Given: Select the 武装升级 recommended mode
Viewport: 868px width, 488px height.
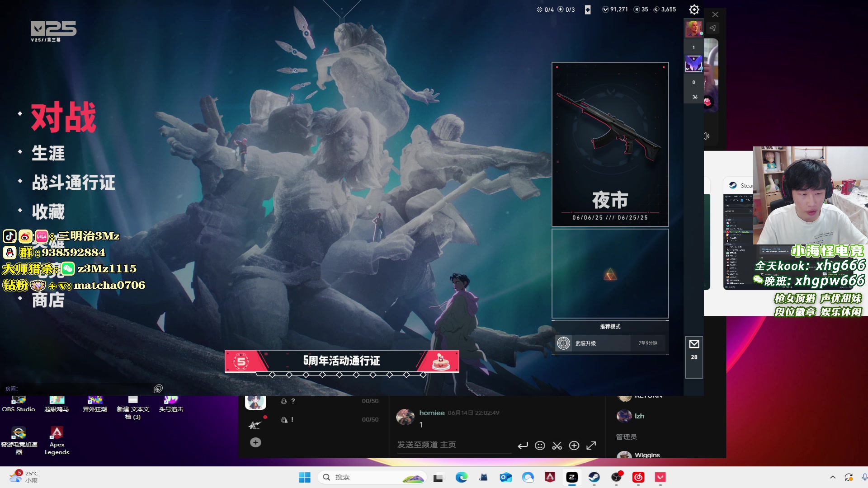Looking at the screenshot, I should pos(610,343).
